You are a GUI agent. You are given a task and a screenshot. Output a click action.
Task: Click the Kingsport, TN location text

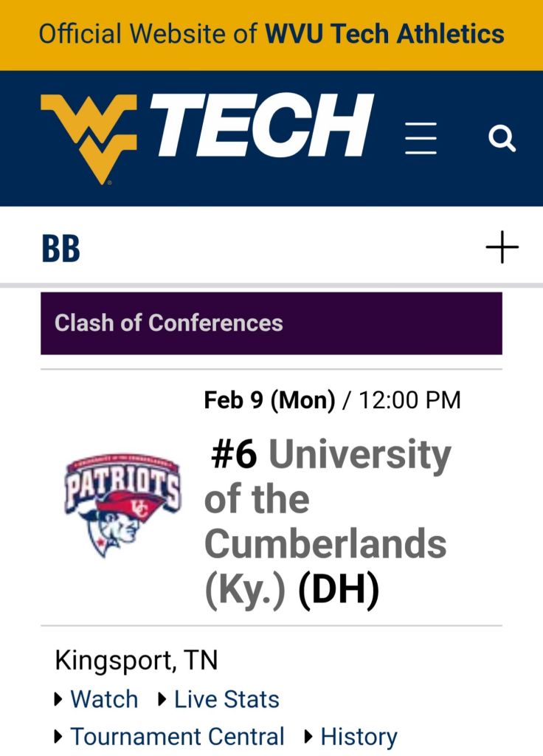click(x=136, y=661)
